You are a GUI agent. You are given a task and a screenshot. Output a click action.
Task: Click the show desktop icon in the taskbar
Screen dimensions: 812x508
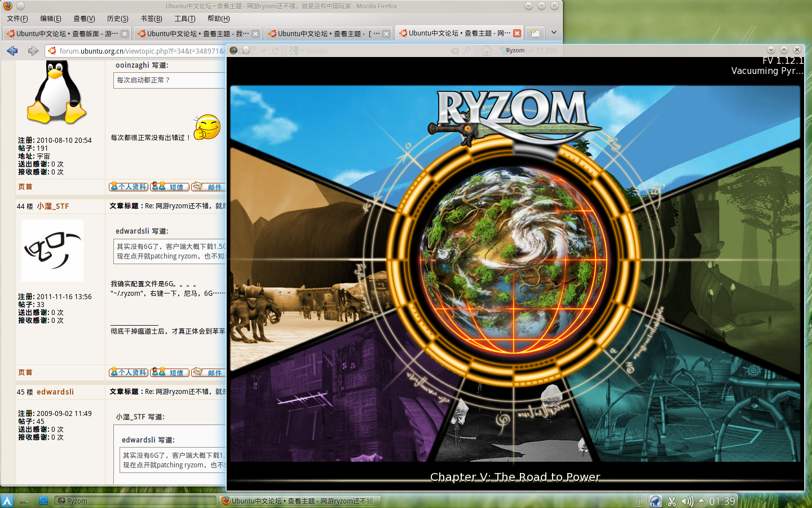[43, 501]
